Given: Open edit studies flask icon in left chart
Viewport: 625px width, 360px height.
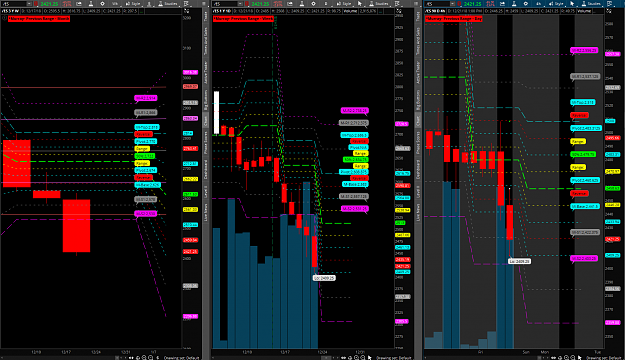Looking at the screenshot, I should click(91, 4).
